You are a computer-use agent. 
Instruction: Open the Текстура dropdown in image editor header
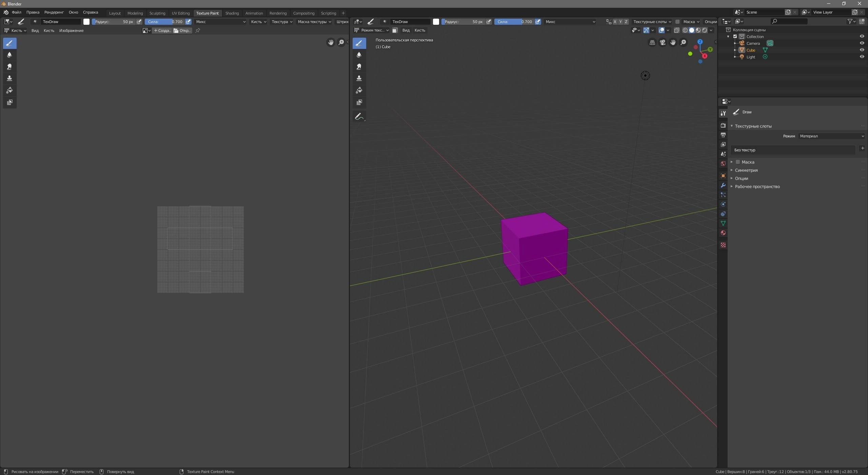[282, 21]
